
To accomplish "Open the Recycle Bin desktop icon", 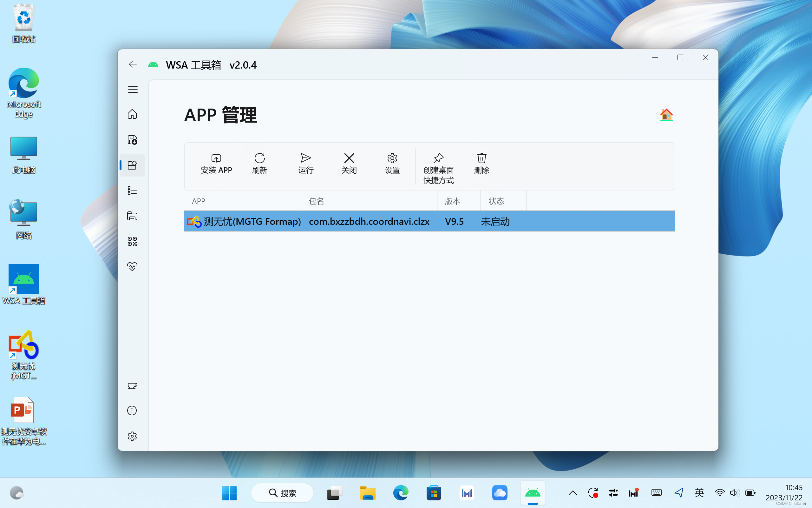I will point(24,23).
